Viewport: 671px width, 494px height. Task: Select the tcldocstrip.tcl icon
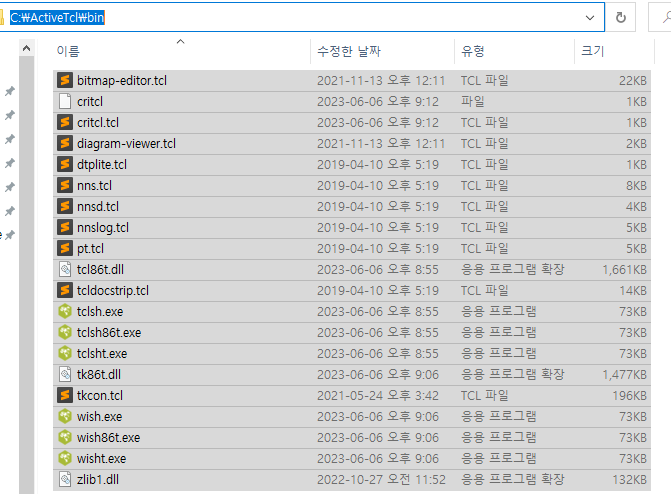pos(65,290)
